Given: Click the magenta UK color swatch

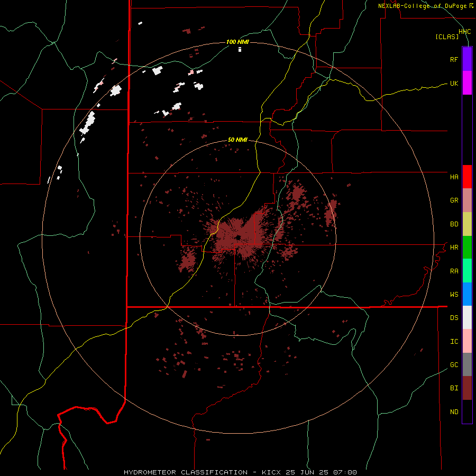Looking at the screenshot, I should point(467,83).
